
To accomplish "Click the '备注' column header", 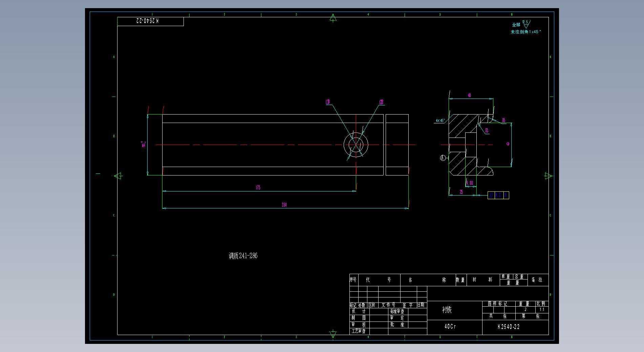I will pyautogui.click(x=537, y=280).
